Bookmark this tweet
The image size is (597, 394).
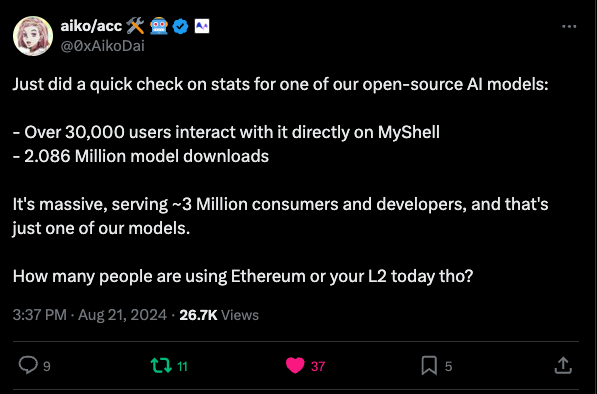pos(429,365)
